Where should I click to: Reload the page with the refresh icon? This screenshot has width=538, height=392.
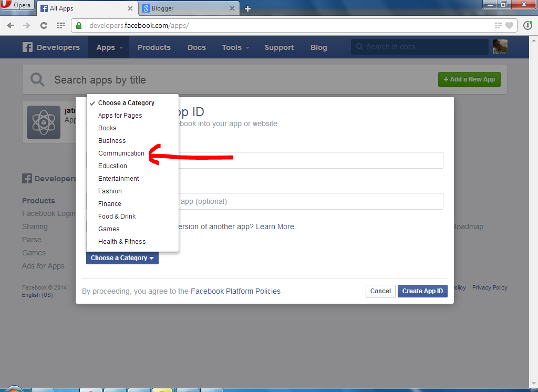(x=44, y=25)
